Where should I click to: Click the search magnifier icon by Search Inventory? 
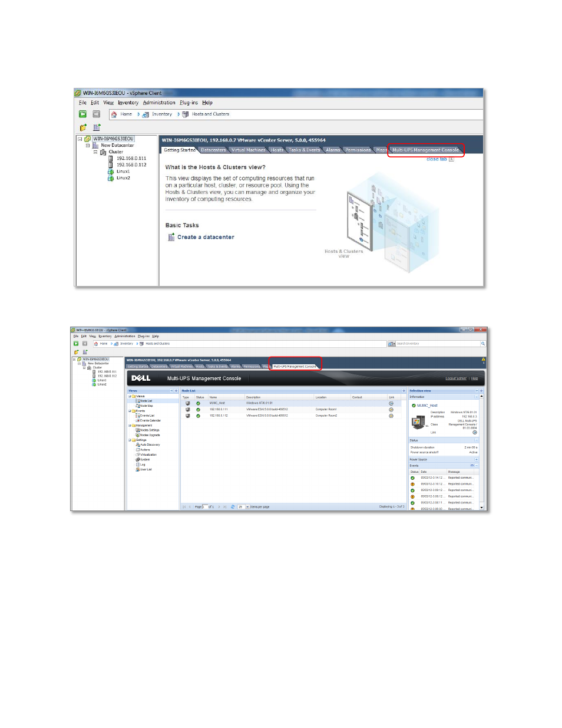483,344
